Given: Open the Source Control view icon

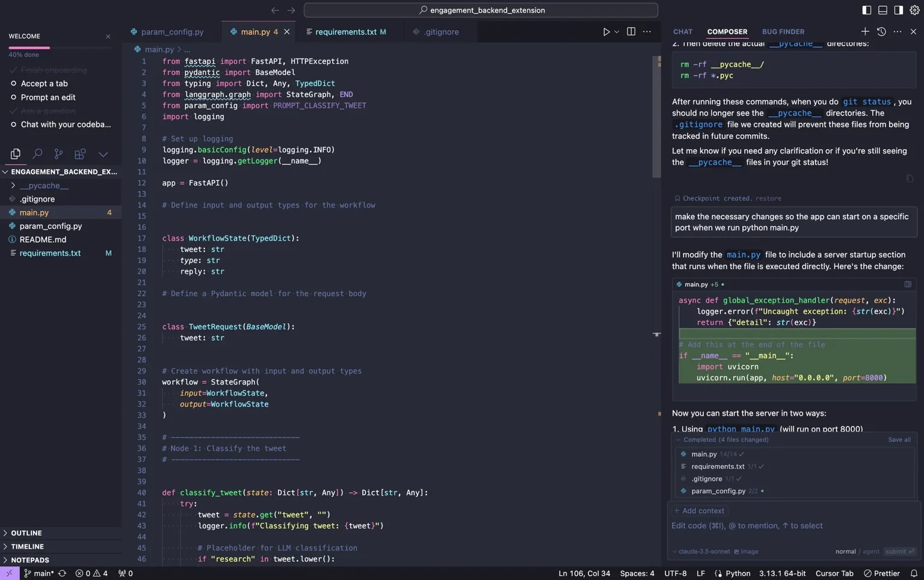Looking at the screenshot, I should pos(58,154).
